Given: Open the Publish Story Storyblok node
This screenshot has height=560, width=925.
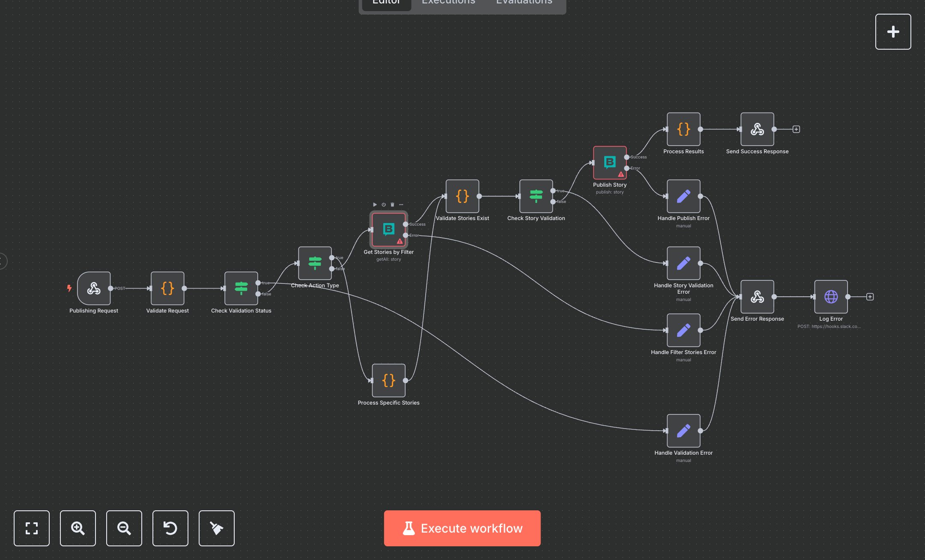Looking at the screenshot, I should click(610, 162).
